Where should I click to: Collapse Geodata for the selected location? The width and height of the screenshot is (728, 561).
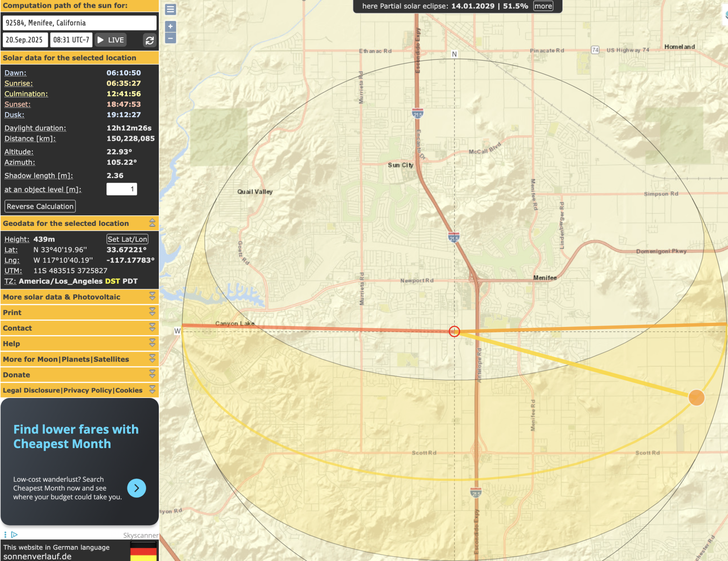[x=152, y=223]
